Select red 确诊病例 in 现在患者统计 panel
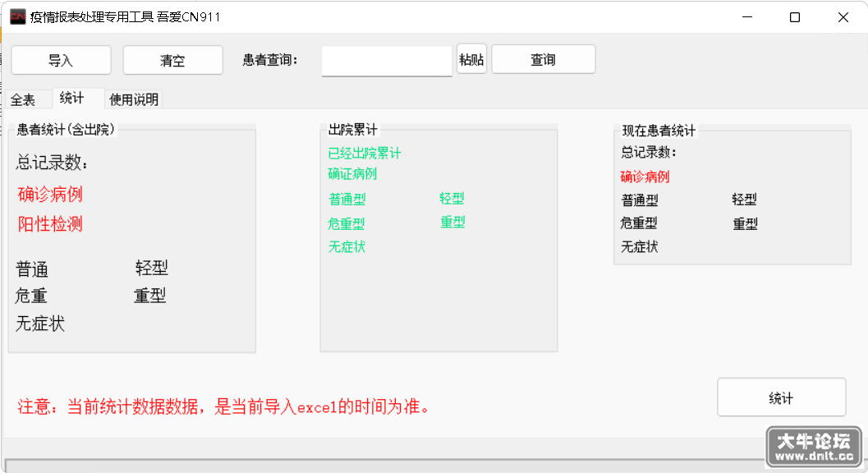The width and height of the screenshot is (868, 473). click(645, 177)
